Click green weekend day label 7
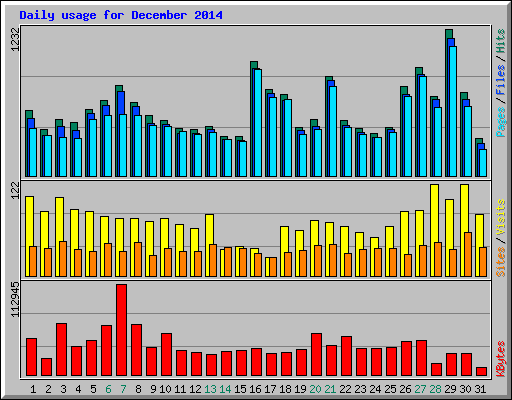 click(x=123, y=389)
